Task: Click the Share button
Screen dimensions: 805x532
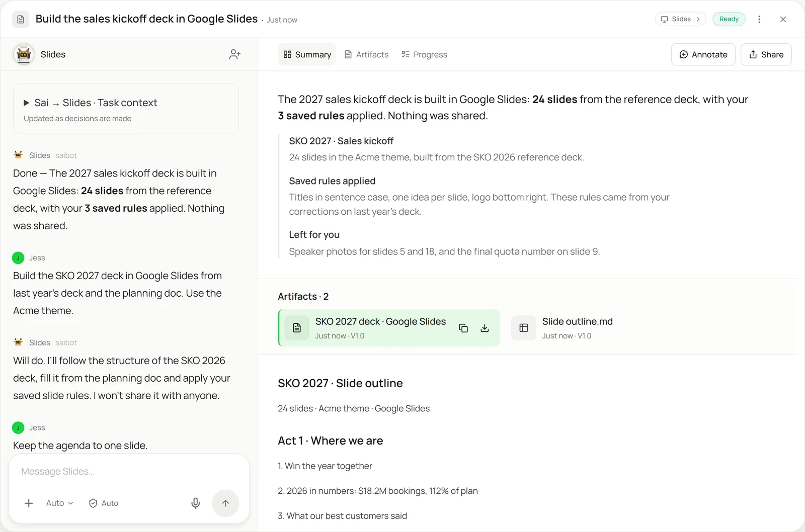Action: [766, 54]
